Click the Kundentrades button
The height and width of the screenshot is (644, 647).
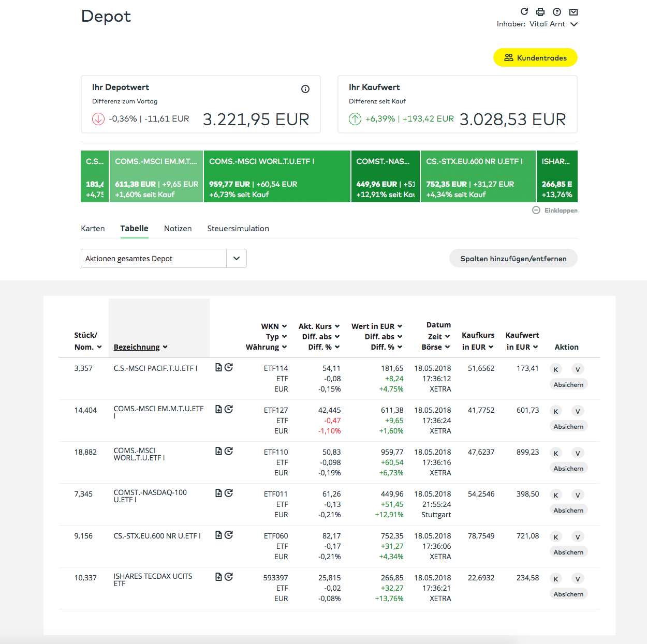(x=535, y=57)
